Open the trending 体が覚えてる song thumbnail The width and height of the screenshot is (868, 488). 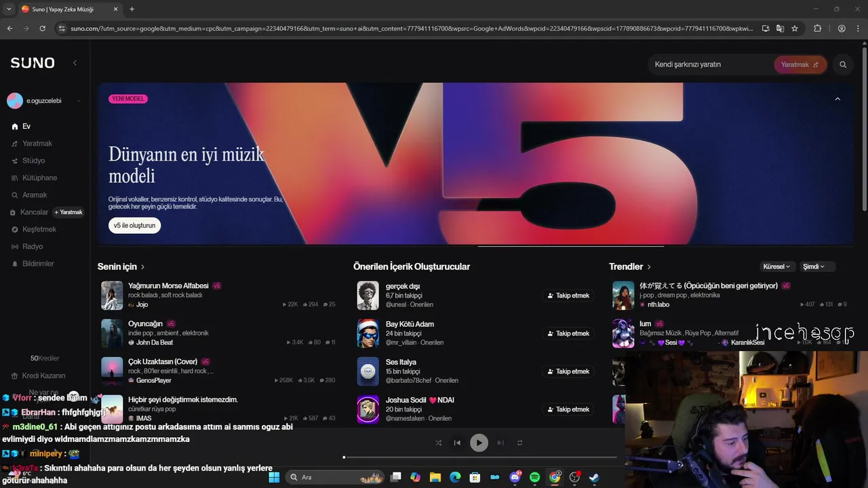click(x=623, y=296)
